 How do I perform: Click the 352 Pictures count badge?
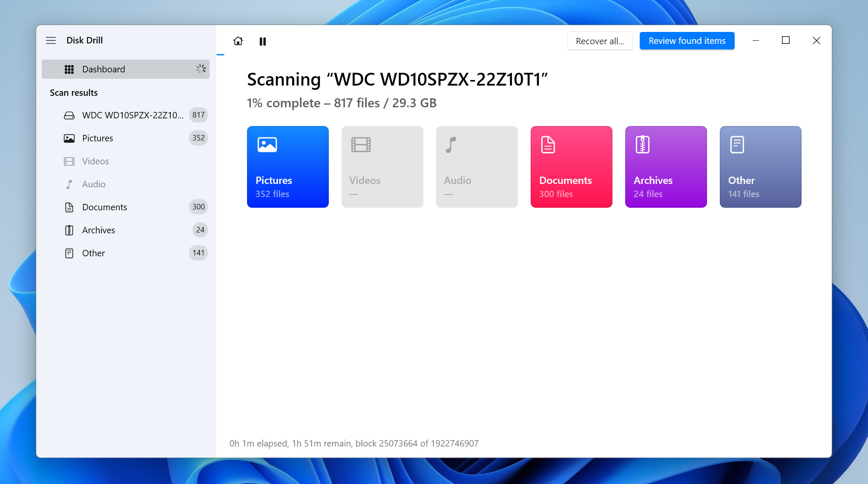coord(198,138)
